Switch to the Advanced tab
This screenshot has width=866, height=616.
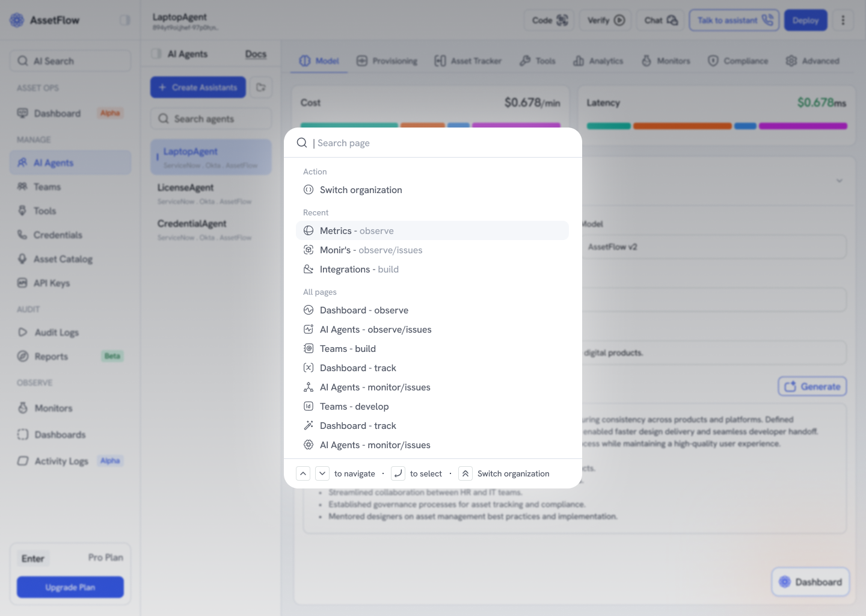(x=812, y=61)
